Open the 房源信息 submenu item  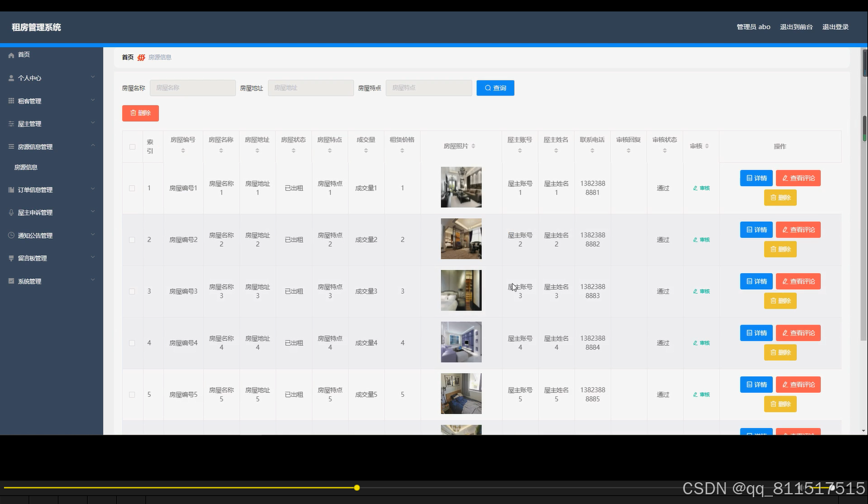26,167
